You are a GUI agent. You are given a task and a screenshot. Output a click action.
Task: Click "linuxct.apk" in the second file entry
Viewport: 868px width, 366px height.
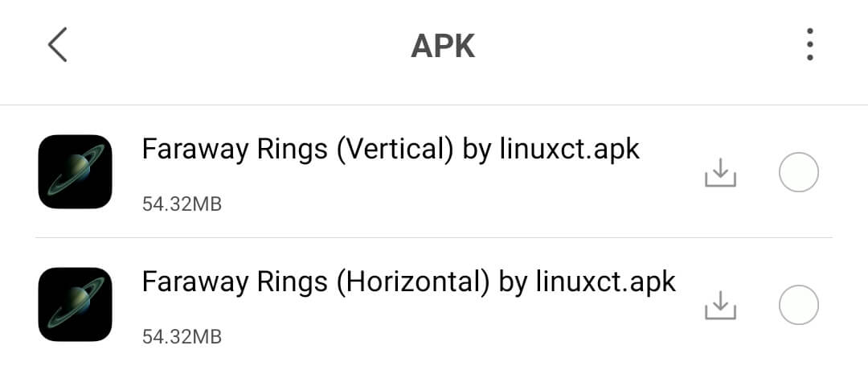pyautogui.click(x=606, y=282)
